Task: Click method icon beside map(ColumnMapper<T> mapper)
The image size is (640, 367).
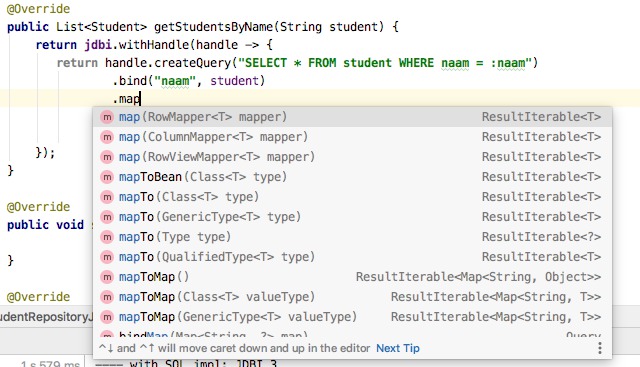Action: (107, 137)
